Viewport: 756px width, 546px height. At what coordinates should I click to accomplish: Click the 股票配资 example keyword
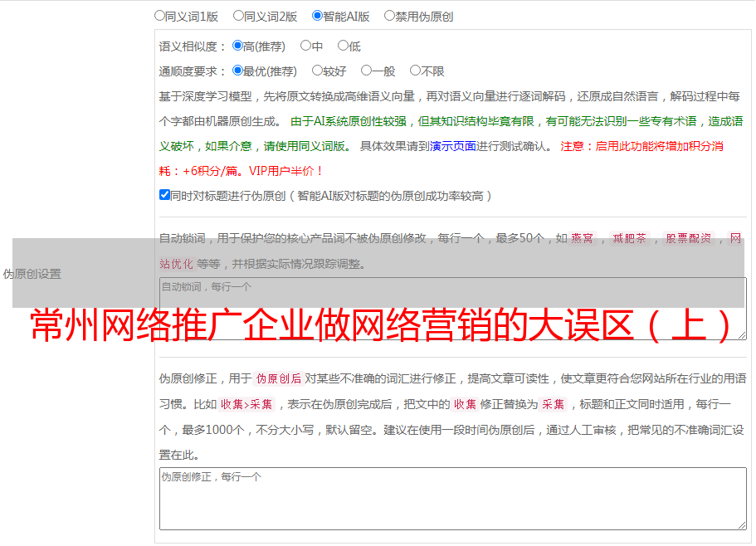(x=689, y=238)
